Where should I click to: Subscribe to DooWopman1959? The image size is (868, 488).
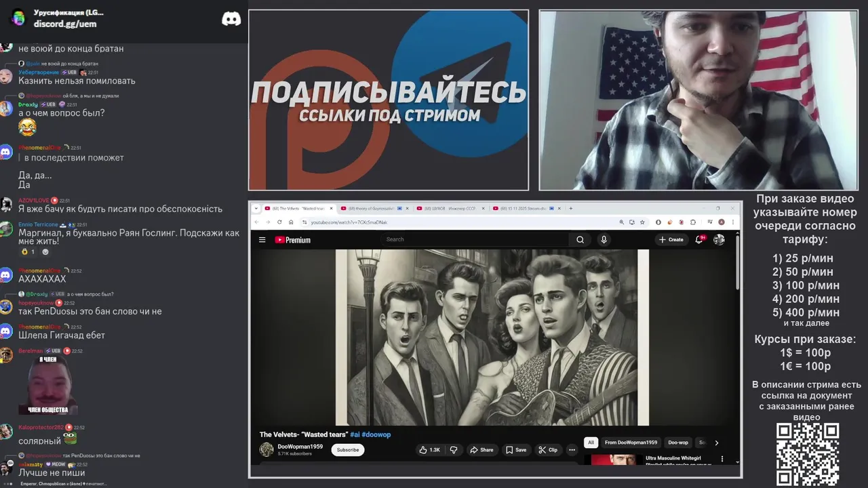(x=348, y=449)
